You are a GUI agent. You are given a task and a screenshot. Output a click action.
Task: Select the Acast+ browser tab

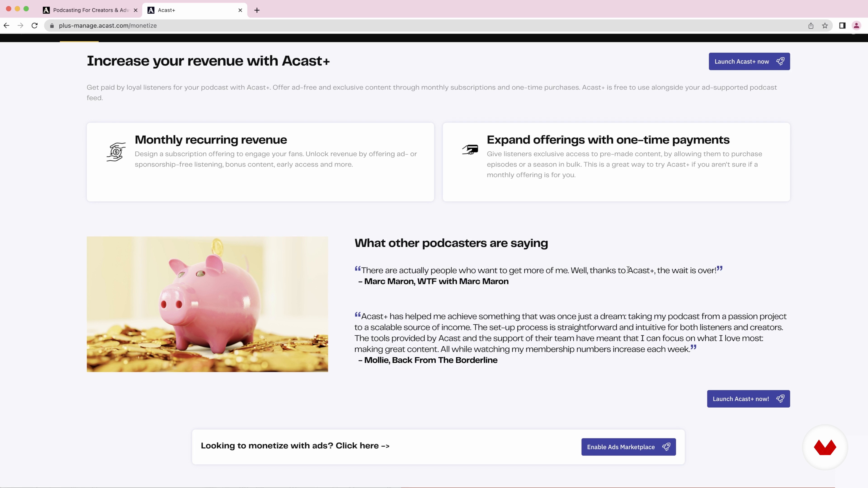point(195,10)
